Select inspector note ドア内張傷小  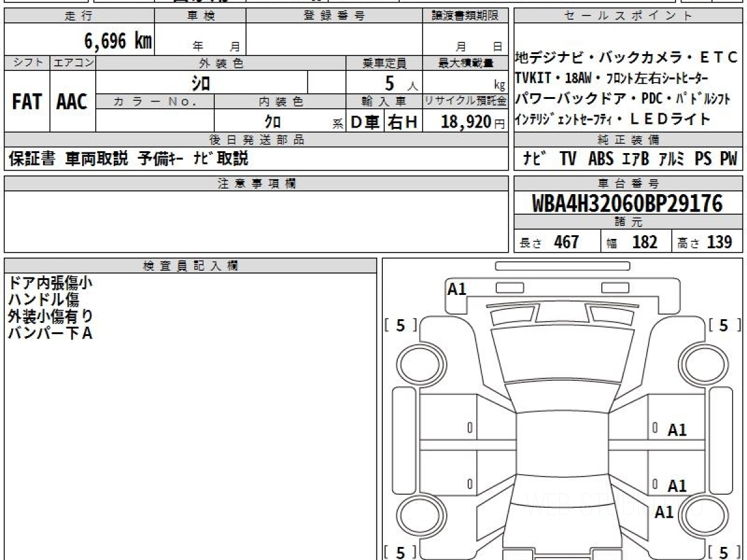tap(50, 283)
